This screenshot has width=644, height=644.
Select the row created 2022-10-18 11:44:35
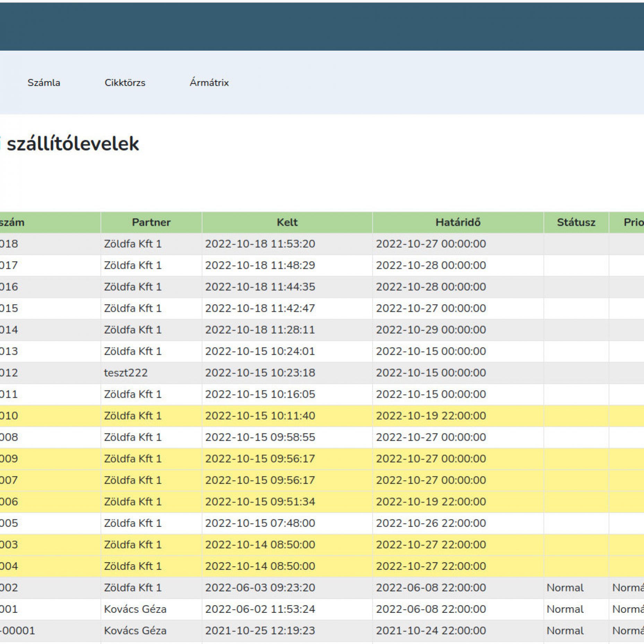pyautogui.click(x=260, y=287)
